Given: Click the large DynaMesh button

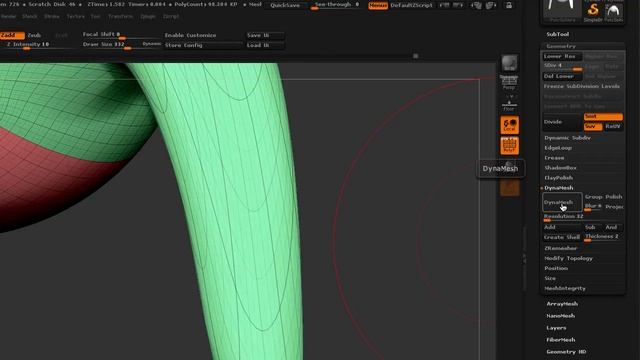Looking at the screenshot, I should point(562,202).
